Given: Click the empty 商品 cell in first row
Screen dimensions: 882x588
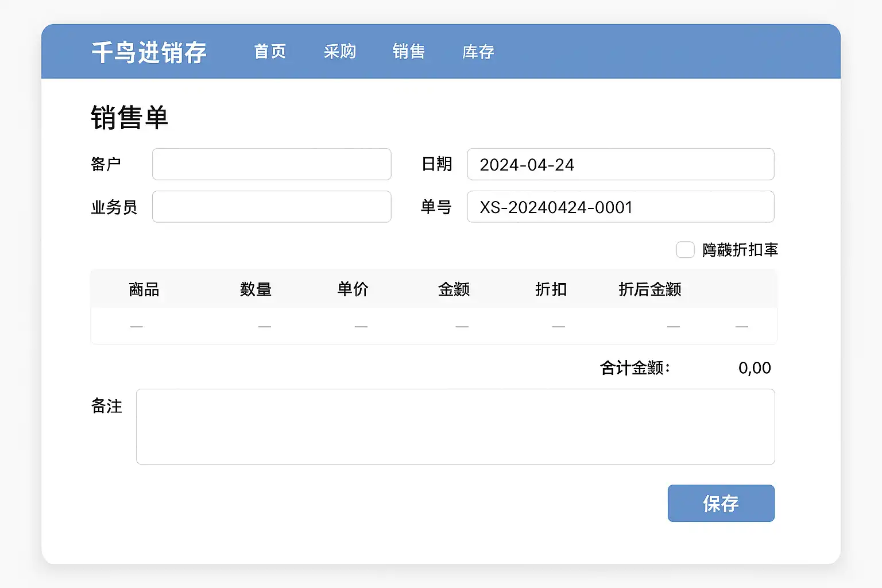Looking at the screenshot, I should click(137, 326).
